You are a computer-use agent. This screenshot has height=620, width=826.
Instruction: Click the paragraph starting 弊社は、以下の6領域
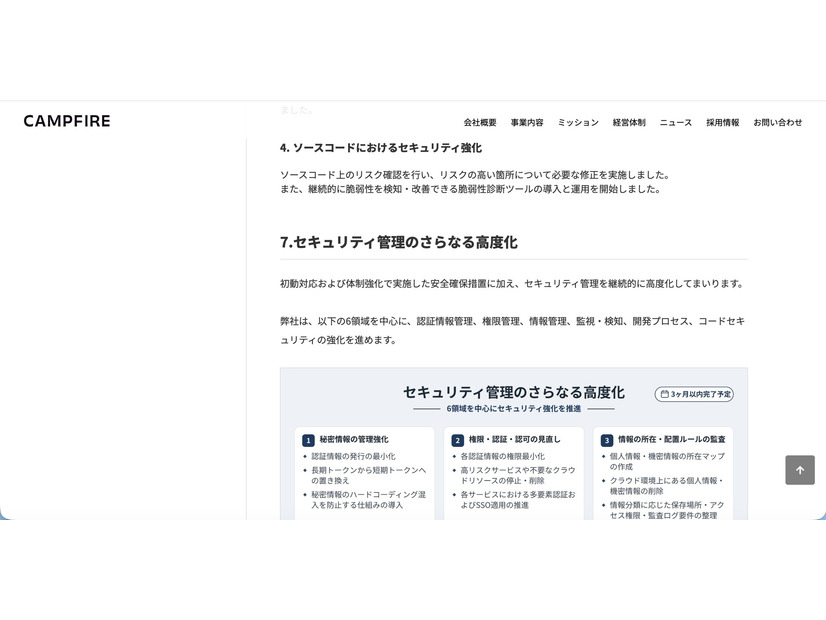tap(513, 331)
